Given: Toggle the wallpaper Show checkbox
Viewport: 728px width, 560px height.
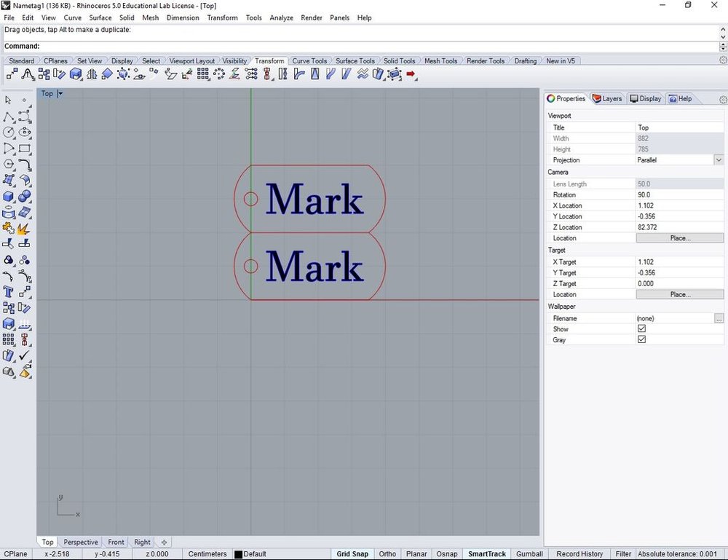Looking at the screenshot, I should click(x=641, y=328).
